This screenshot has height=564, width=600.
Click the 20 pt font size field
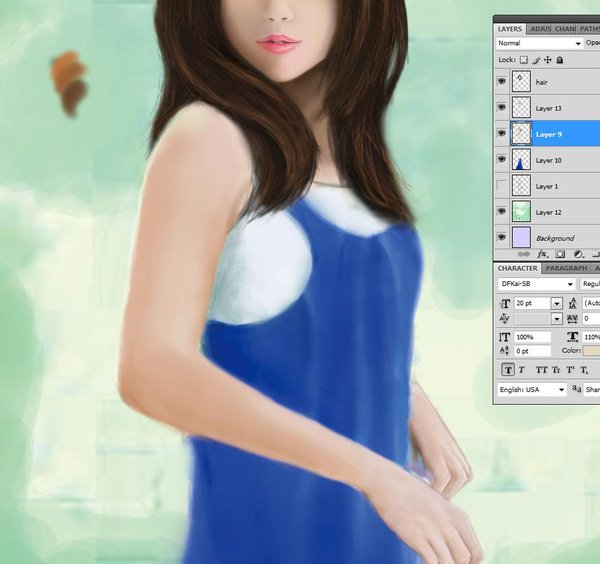coord(532,304)
